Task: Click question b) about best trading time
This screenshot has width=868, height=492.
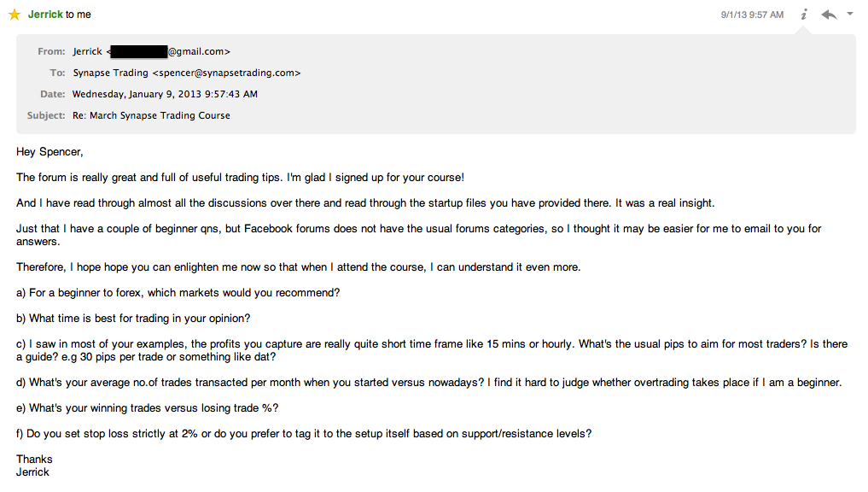Action: click(x=133, y=319)
